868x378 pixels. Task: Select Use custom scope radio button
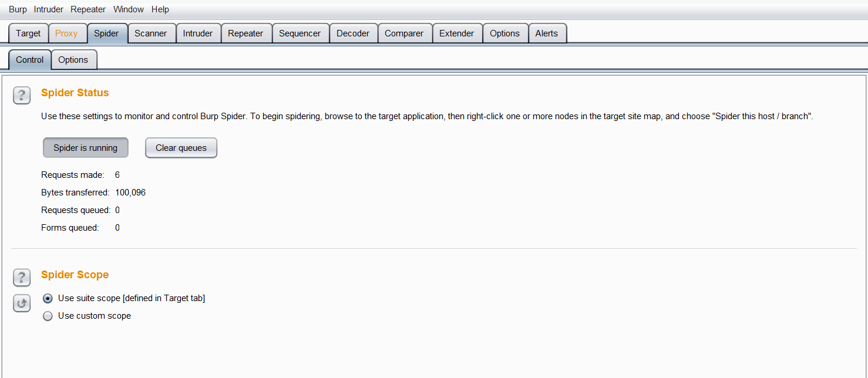[x=48, y=316]
